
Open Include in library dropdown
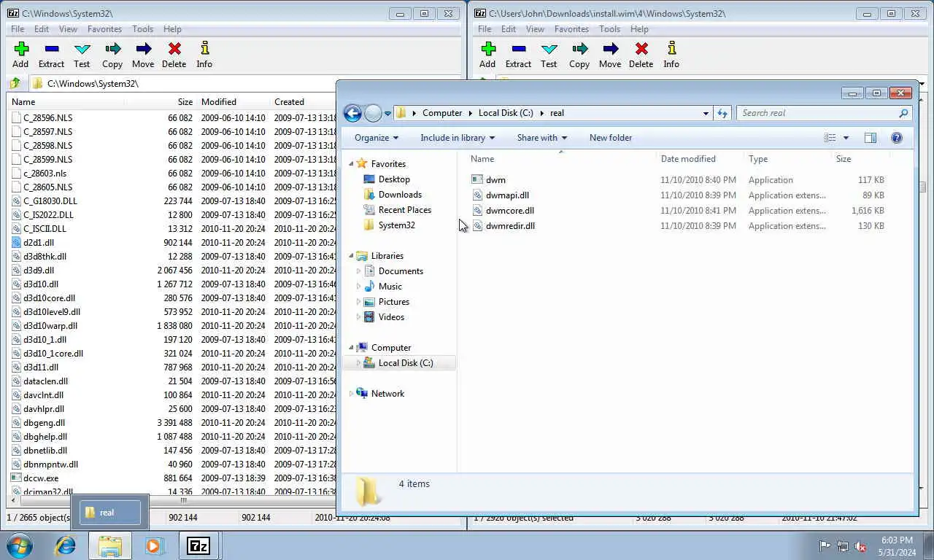click(458, 138)
